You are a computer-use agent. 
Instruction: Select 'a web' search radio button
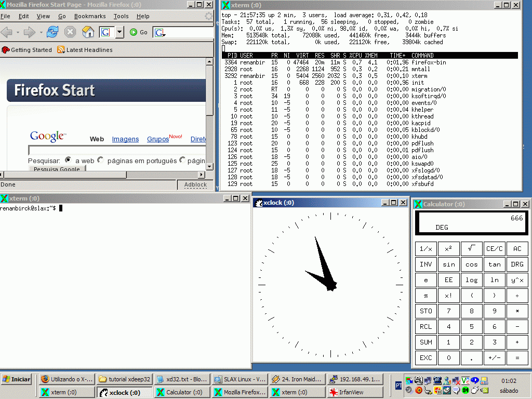click(x=68, y=159)
